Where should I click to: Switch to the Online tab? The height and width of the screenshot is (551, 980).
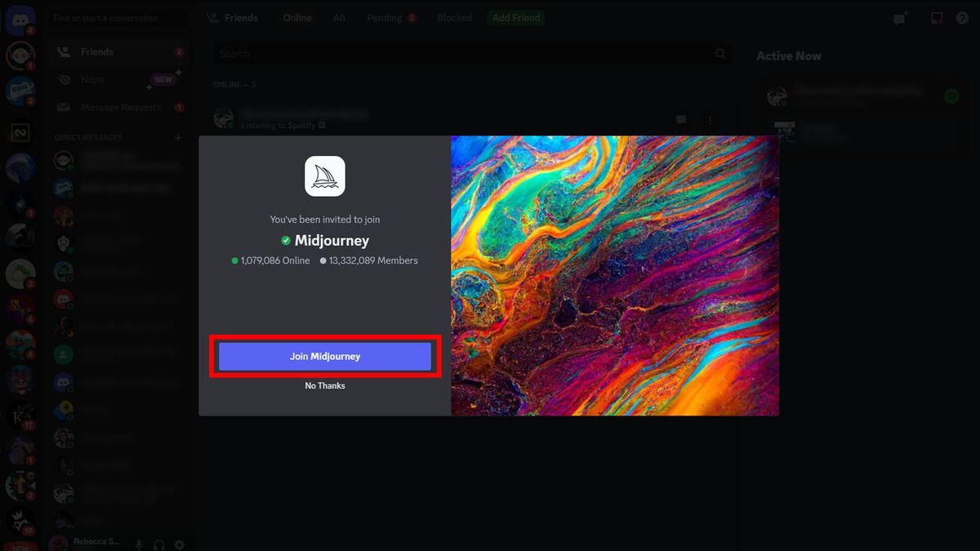(297, 18)
